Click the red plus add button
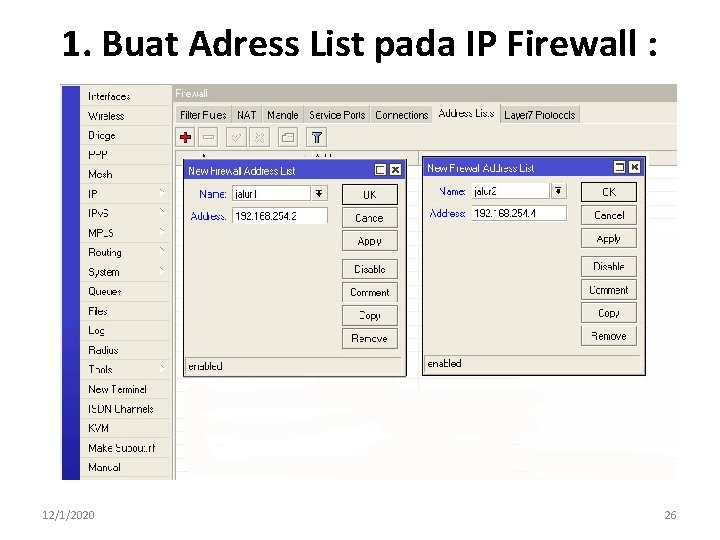The width and height of the screenshot is (720, 540). [x=186, y=137]
